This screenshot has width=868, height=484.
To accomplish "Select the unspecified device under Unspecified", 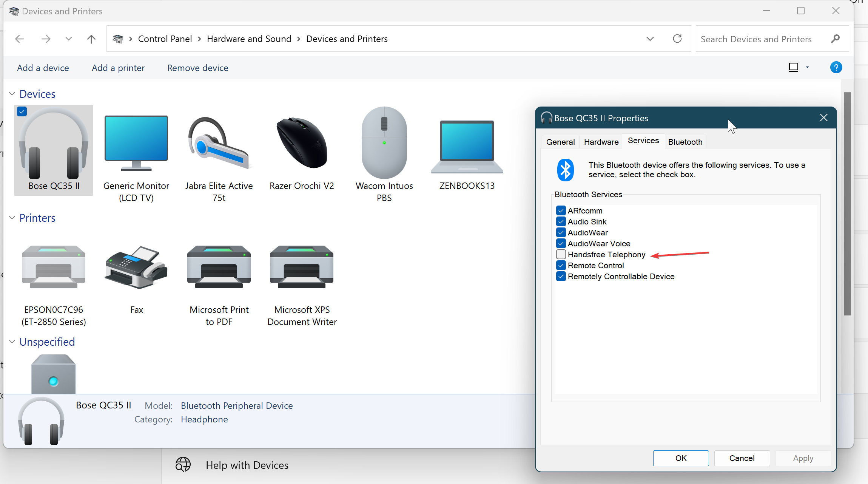I will (x=54, y=374).
